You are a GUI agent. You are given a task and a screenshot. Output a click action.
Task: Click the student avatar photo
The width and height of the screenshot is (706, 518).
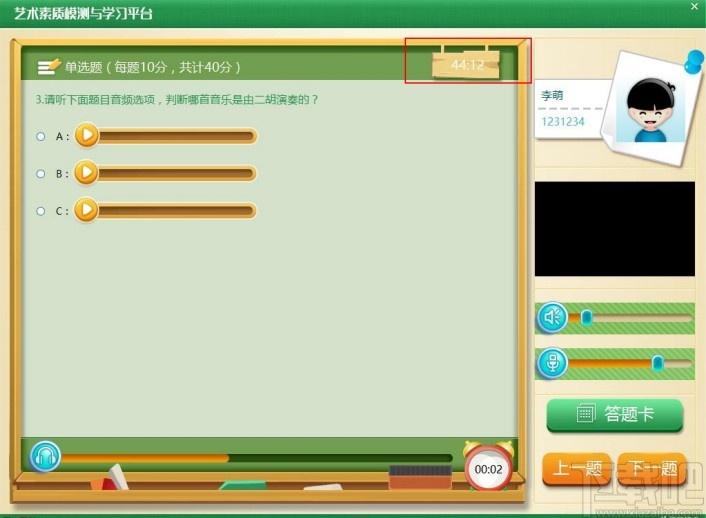(x=651, y=110)
